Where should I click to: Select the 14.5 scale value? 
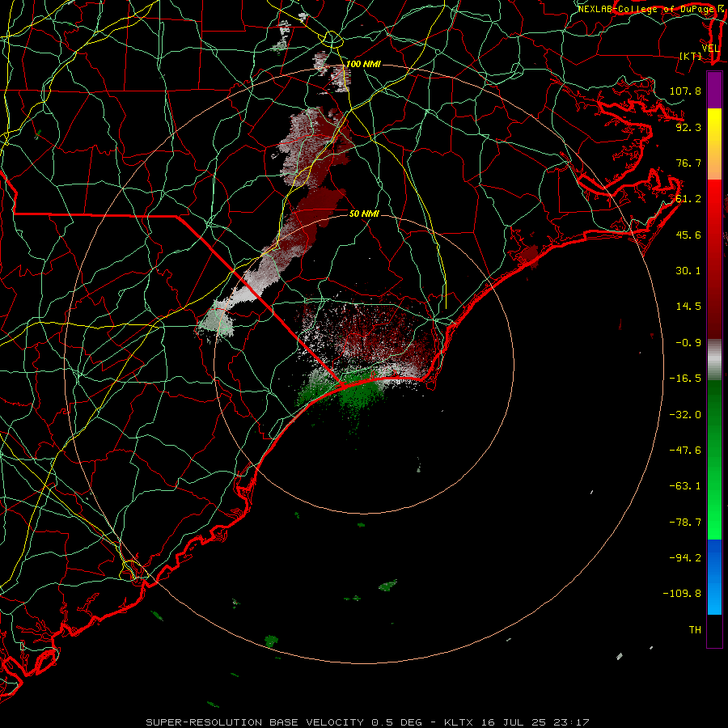tap(688, 307)
